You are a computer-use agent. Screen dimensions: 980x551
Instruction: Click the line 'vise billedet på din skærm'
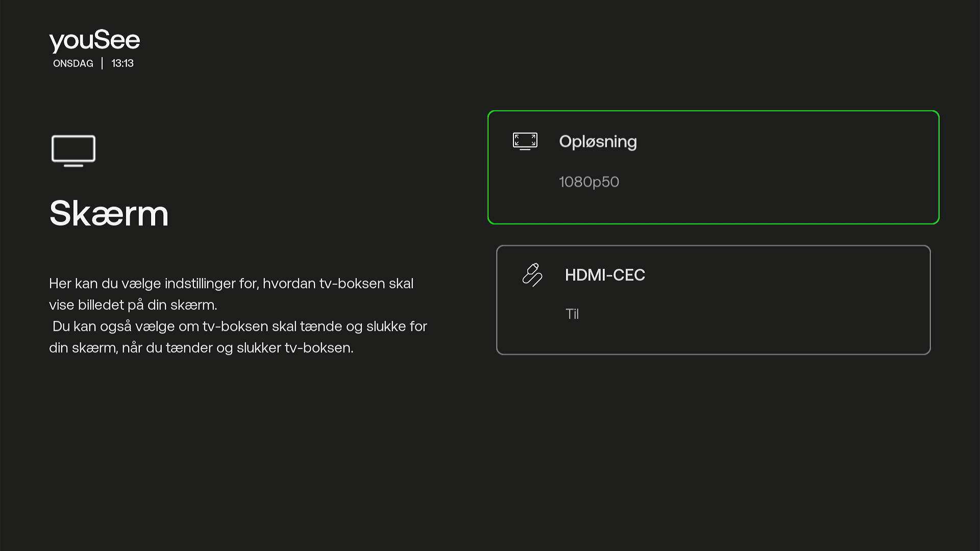tap(133, 305)
